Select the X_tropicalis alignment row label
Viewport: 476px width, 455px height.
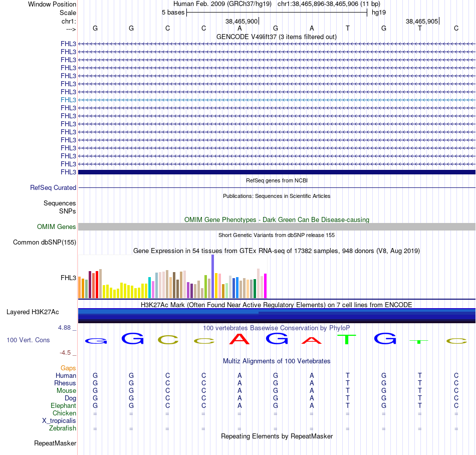59,421
